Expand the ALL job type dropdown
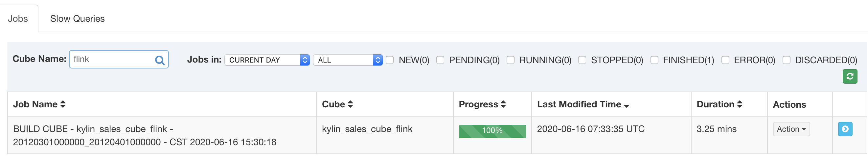 tap(347, 60)
